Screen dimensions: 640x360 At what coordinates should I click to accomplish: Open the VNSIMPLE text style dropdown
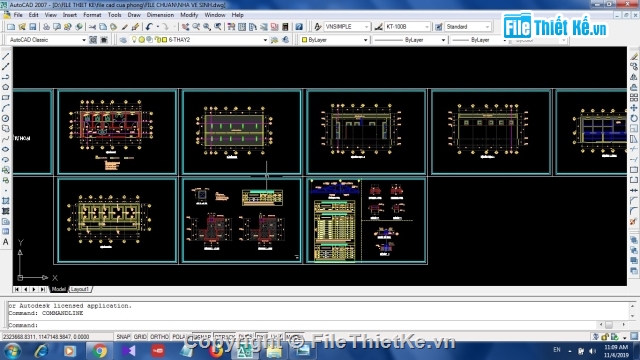point(347,27)
